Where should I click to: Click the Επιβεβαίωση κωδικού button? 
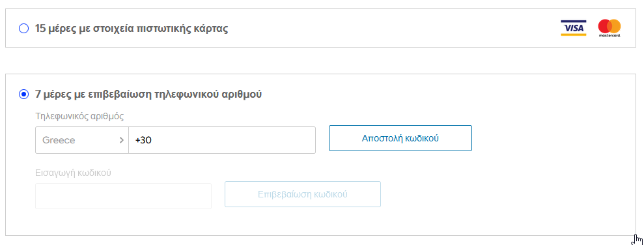303,194
